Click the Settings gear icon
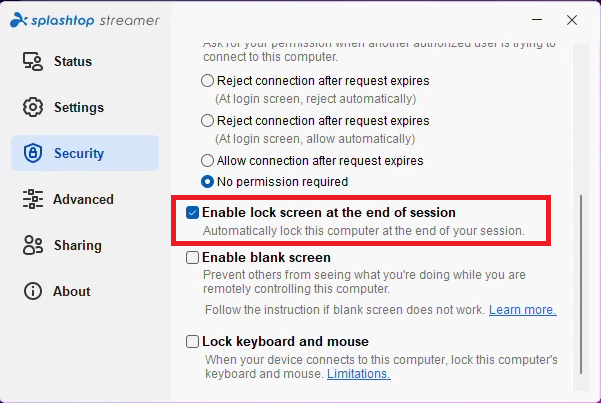 coord(32,108)
